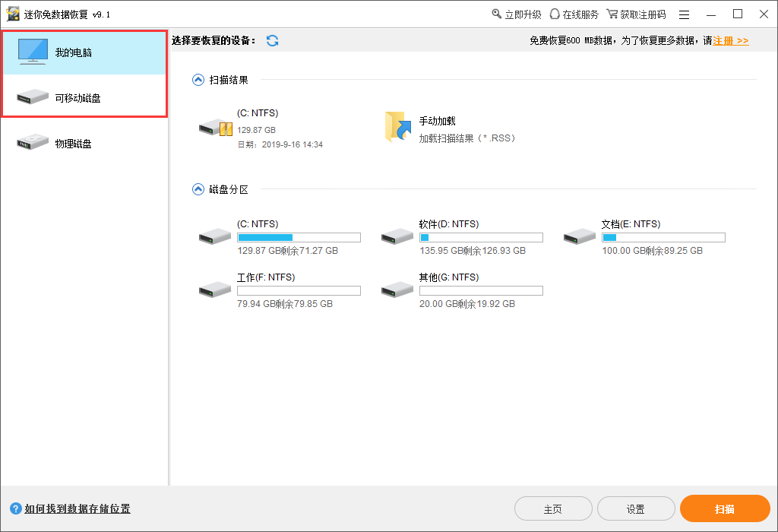Image resolution: width=778 pixels, height=532 pixels.
Task: Switch to the 物理磁盘 tab label
Action: pyautogui.click(x=74, y=144)
